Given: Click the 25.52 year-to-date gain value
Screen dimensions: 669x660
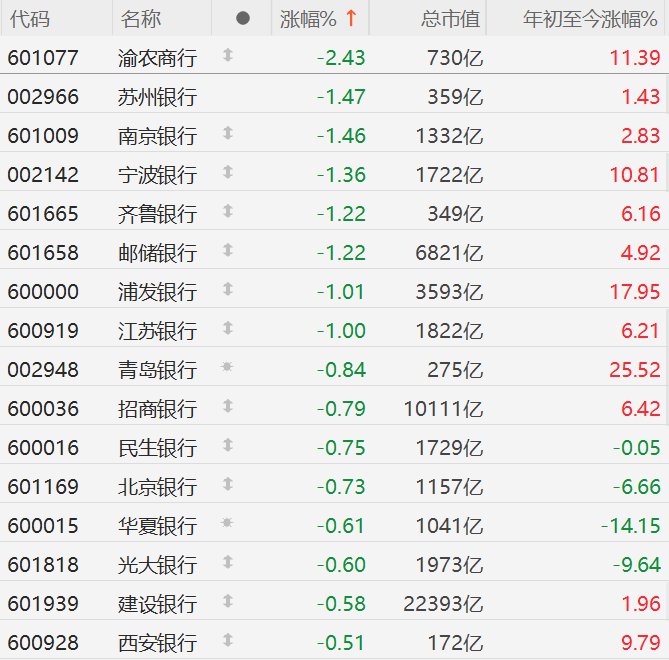Looking at the screenshot, I should [635, 369].
